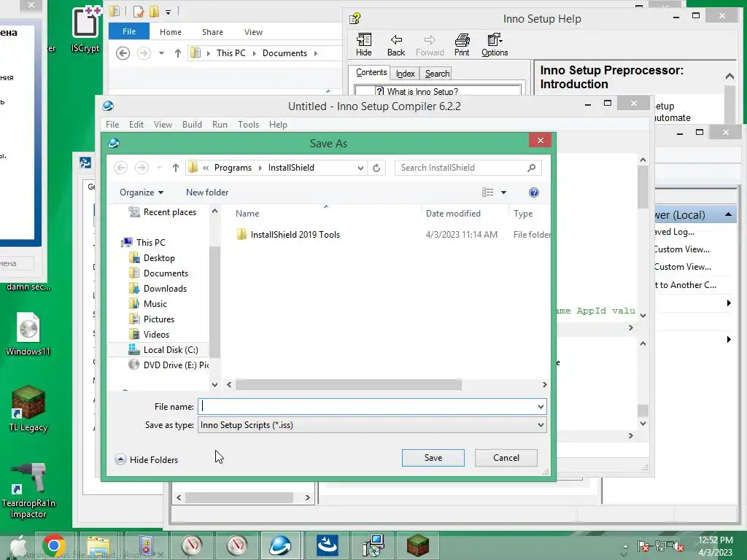This screenshot has width=747, height=560.
Task: Click the blue File button in Explorer
Action: pos(129,31)
